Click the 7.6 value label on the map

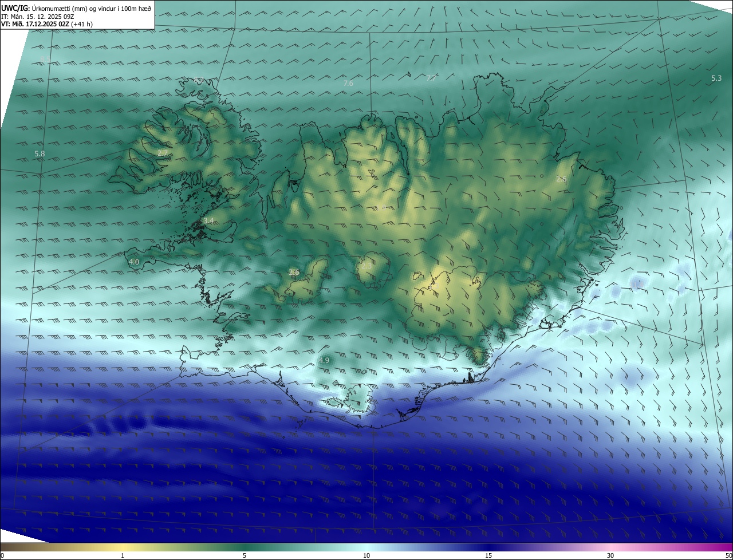click(x=348, y=84)
